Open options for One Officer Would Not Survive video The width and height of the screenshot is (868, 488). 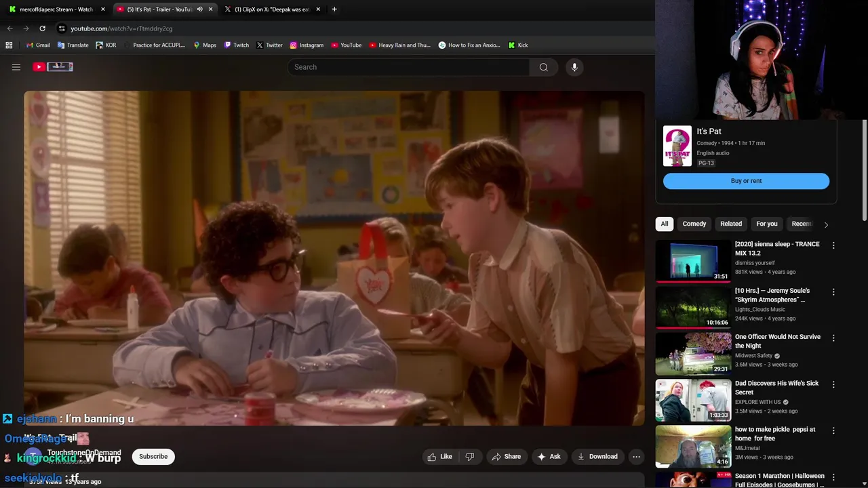[x=833, y=338]
